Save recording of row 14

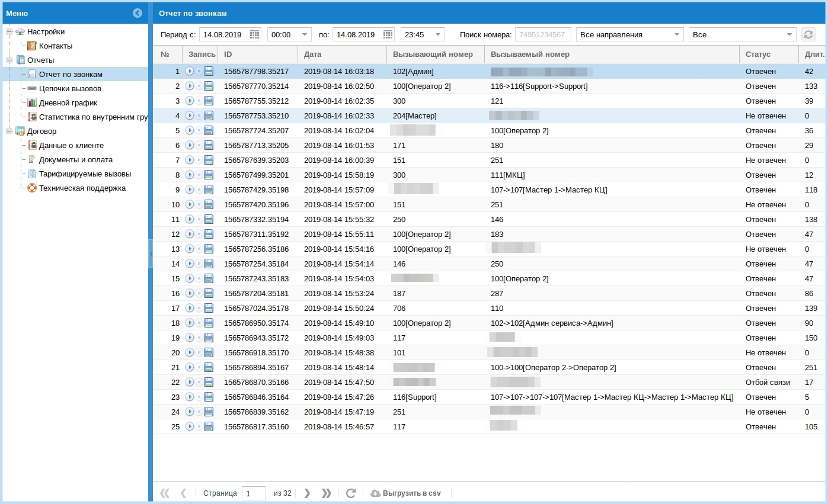(209, 264)
